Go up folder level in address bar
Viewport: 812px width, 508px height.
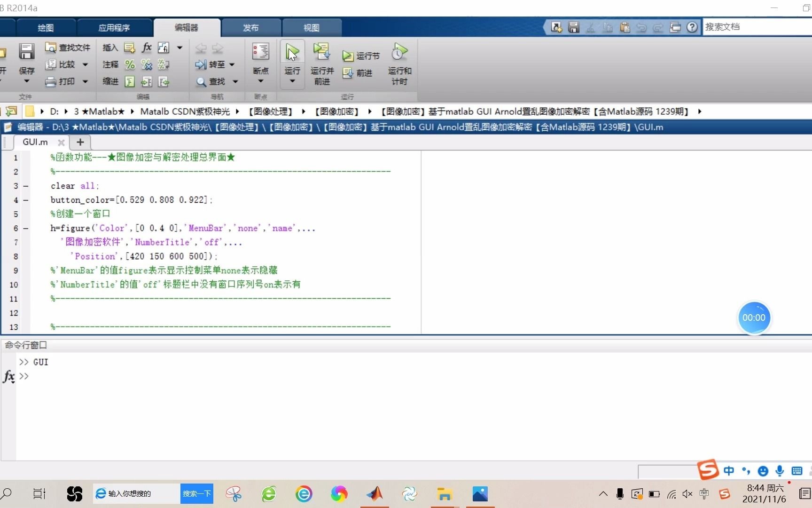11,111
